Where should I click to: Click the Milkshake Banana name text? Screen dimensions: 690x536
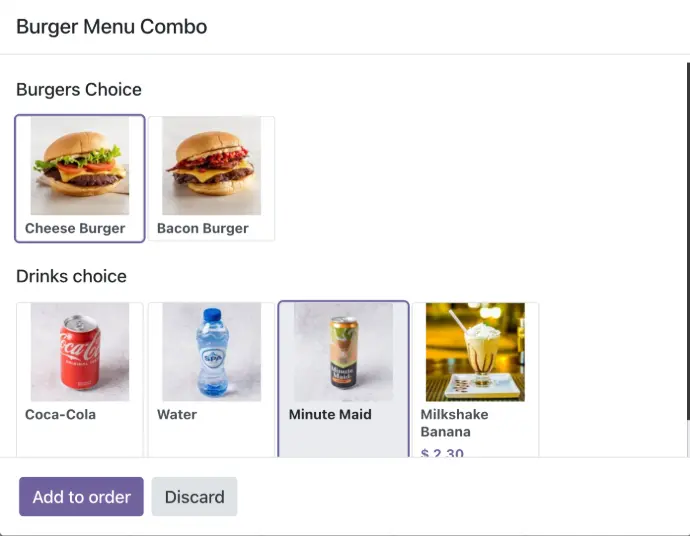[454, 423]
